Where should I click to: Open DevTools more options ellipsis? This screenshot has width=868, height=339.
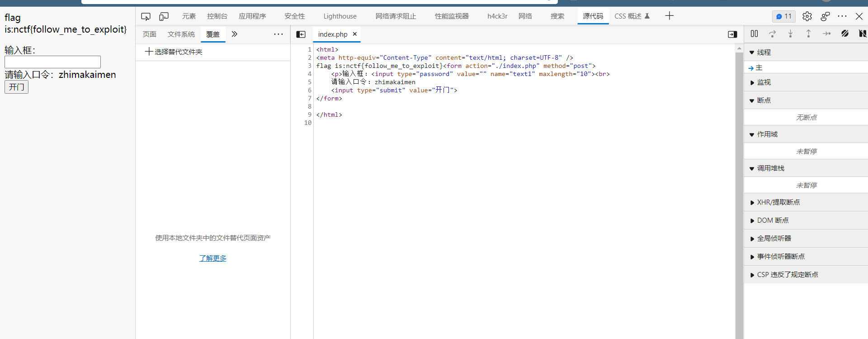point(842,16)
